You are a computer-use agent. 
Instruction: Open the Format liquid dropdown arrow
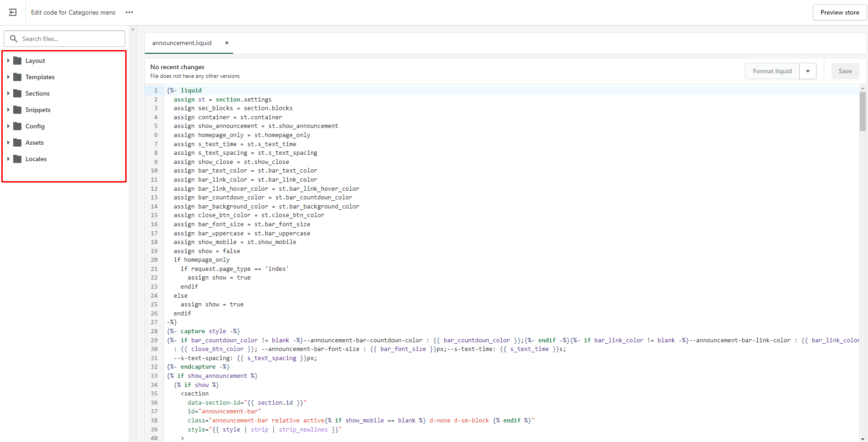tap(808, 71)
